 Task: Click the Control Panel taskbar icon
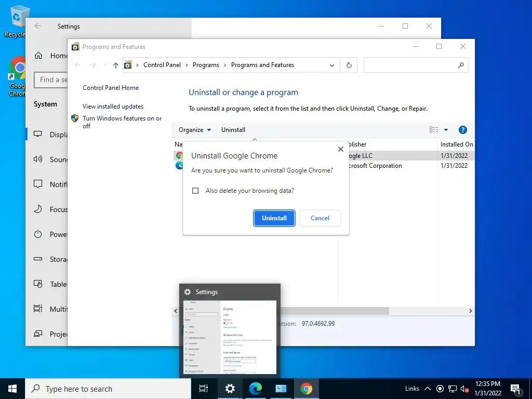pos(281,389)
